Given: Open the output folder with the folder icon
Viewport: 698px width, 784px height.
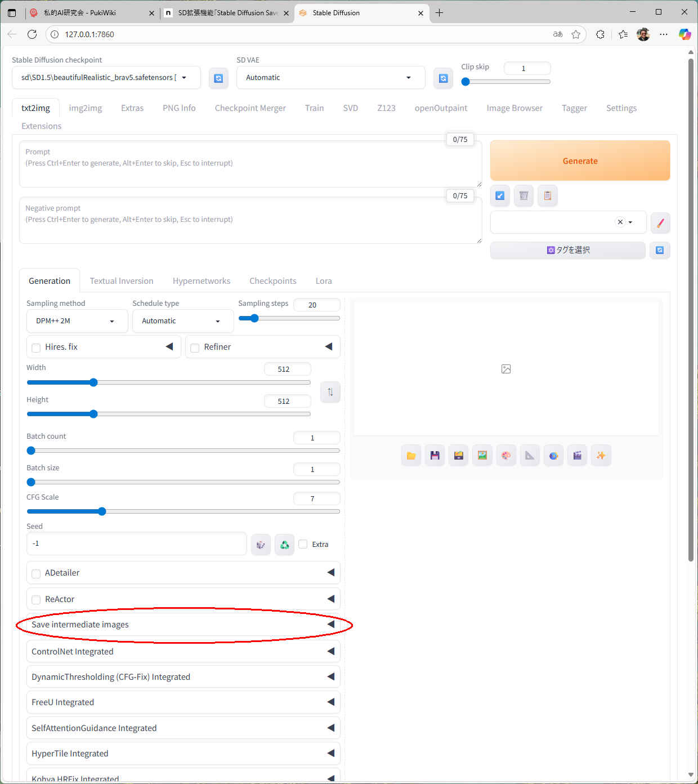Looking at the screenshot, I should (x=411, y=456).
